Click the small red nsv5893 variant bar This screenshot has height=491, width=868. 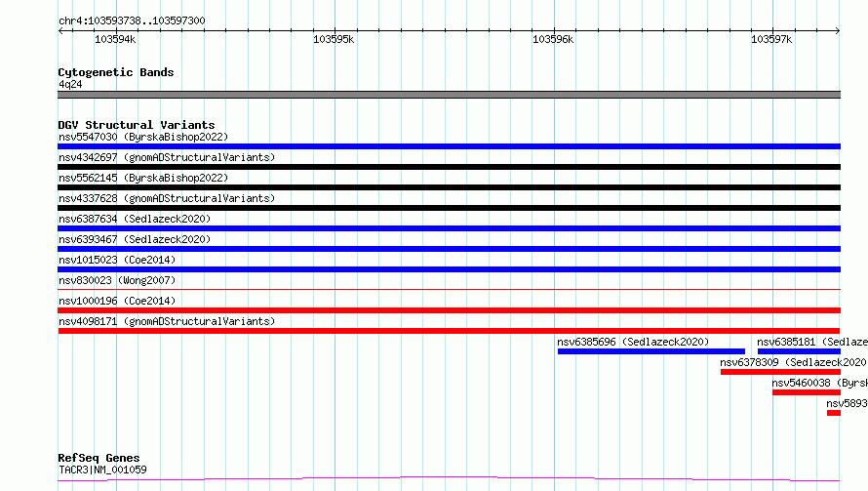[x=834, y=413]
